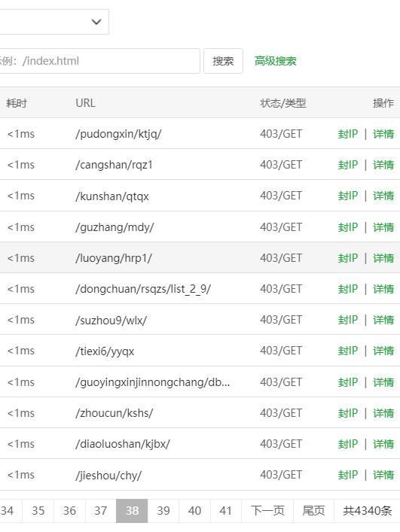Screen dimensions: 400x532
Task: Block IP for /jieshou/chy/ row
Action: coord(348,475)
